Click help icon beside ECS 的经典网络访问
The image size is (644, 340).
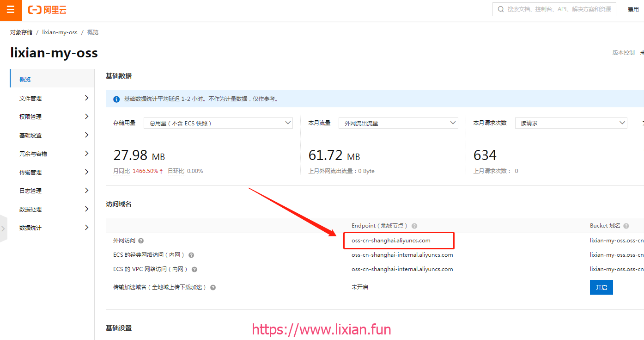point(191,255)
